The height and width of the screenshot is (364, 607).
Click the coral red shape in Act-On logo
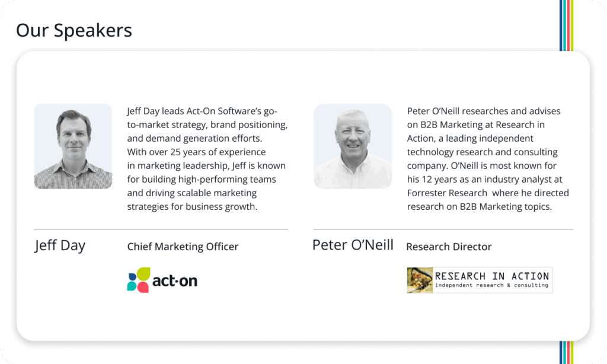tap(142, 286)
